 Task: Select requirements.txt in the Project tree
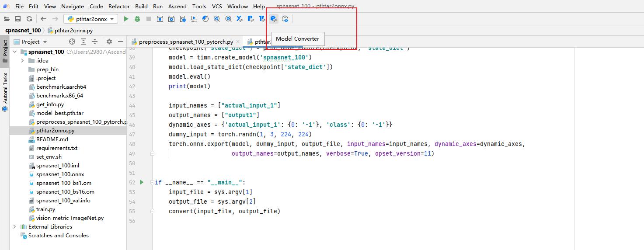click(57, 148)
